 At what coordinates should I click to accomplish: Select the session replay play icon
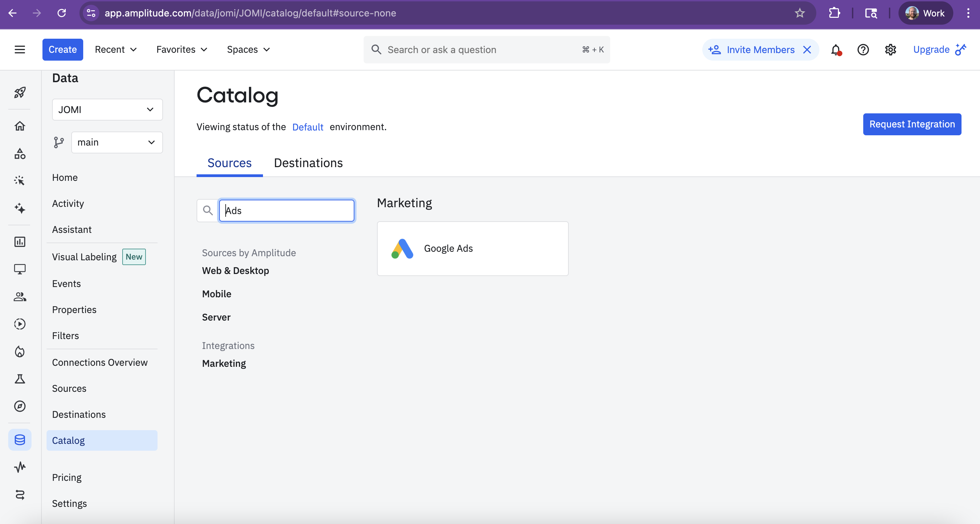[20, 324]
